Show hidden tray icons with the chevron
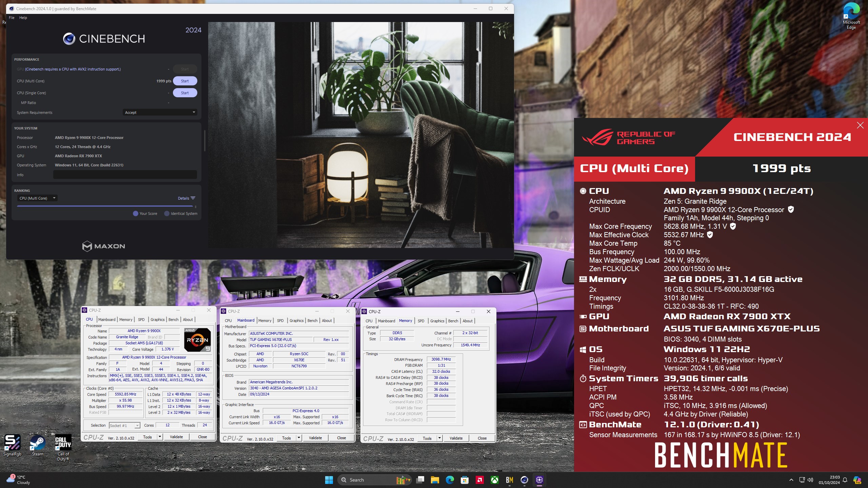The image size is (868, 488). coord(791,480)
